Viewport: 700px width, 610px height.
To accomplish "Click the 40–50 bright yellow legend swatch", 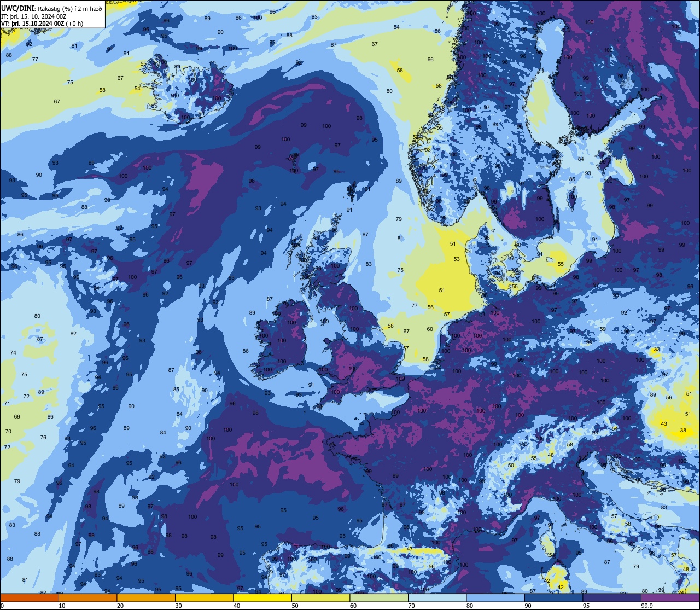I will tap(262, 597).
